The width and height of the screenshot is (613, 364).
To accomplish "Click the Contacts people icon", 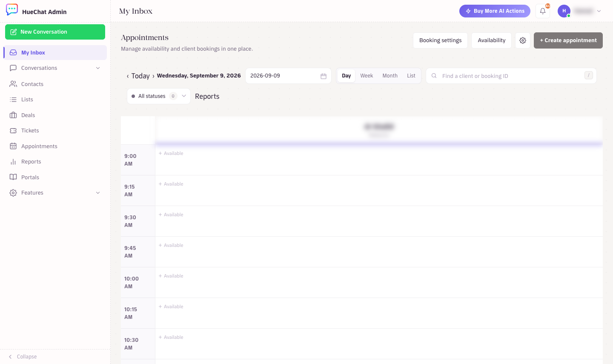I will 13,84.
